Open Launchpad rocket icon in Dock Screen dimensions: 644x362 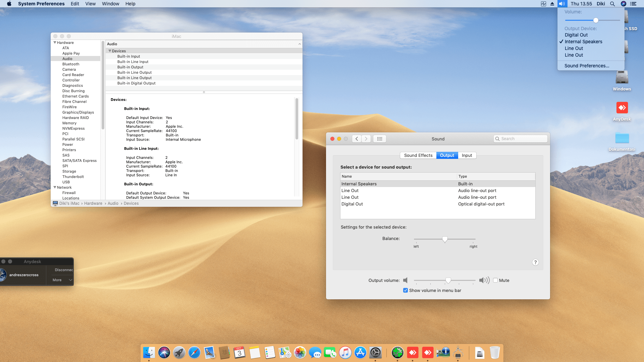[179, 353]
